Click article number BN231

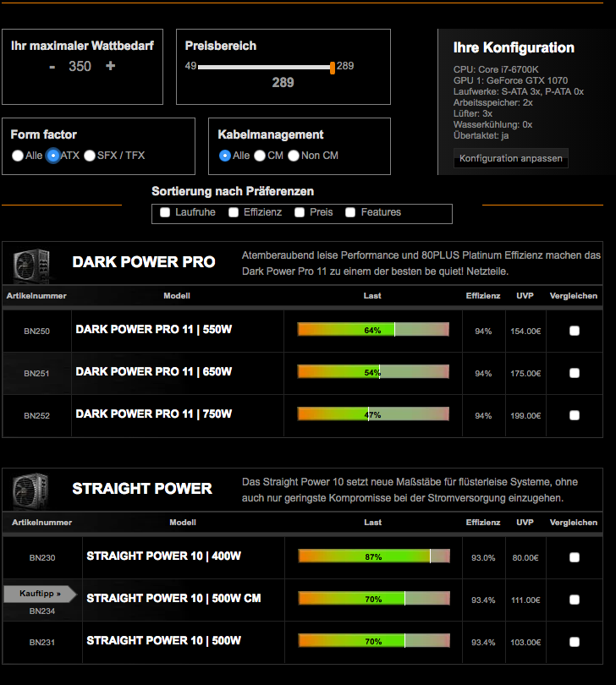point(42,643)
